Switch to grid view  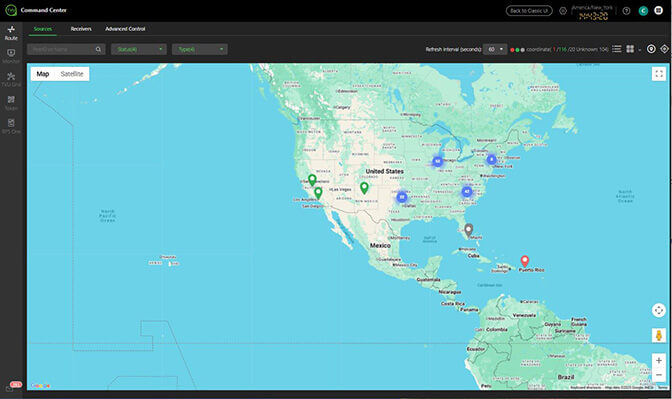point(630,49)
